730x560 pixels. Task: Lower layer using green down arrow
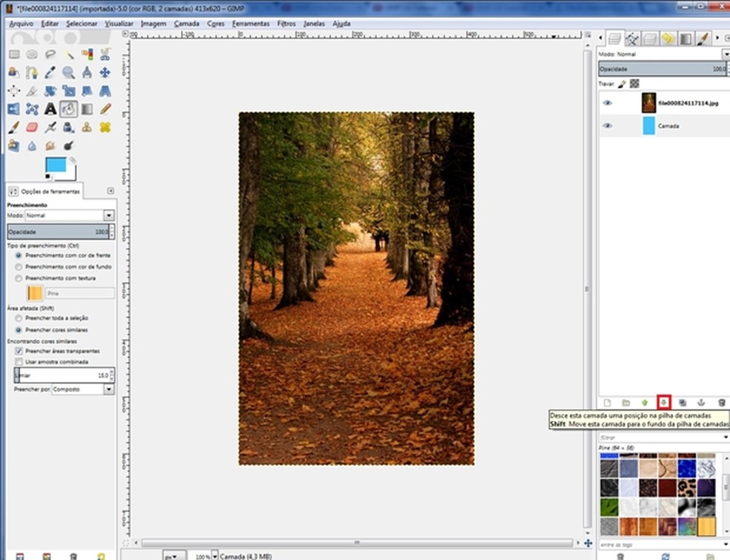coord(664,402)
